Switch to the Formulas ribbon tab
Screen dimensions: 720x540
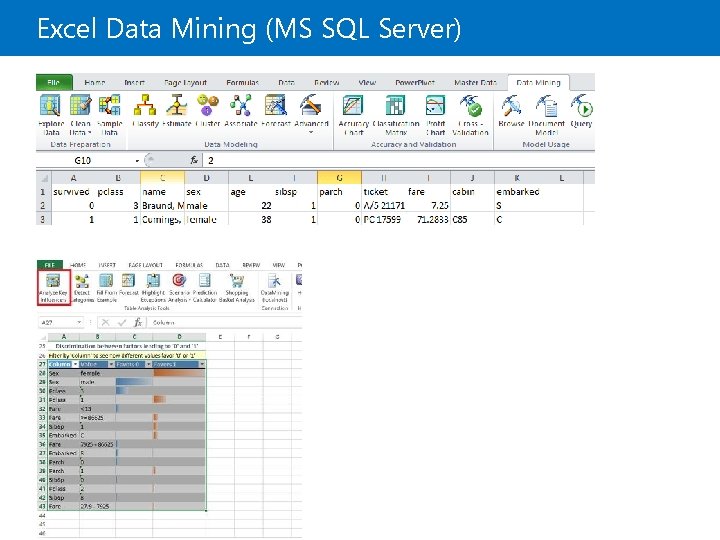coord(242,83)
